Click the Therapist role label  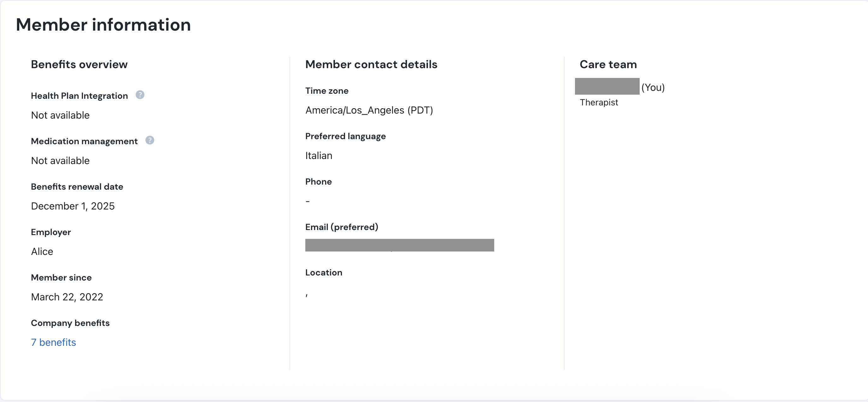click(x=599, y=103)
